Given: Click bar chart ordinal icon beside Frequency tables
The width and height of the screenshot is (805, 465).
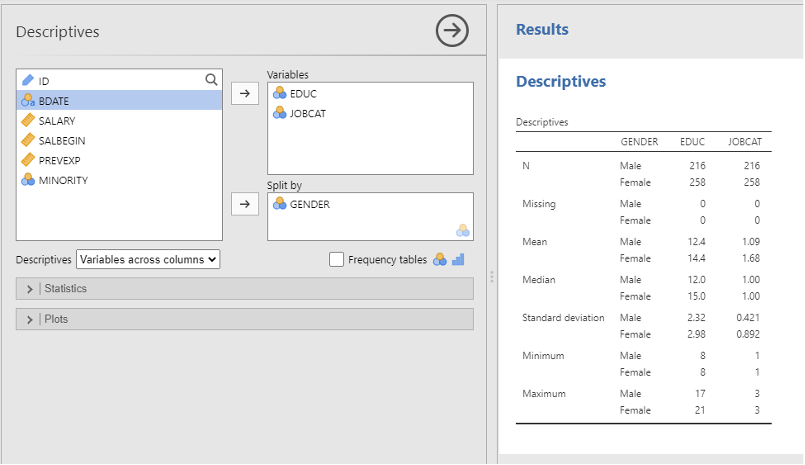Looking at the screenshot, I should [458, 260].
